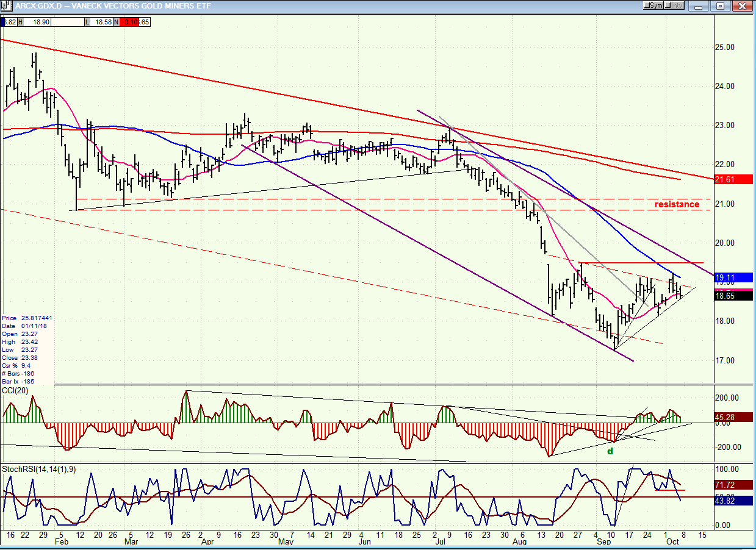Click the red resistance text annotation
Image resolution: width=756 pixels, height=550 pixels.
point(677,204)
